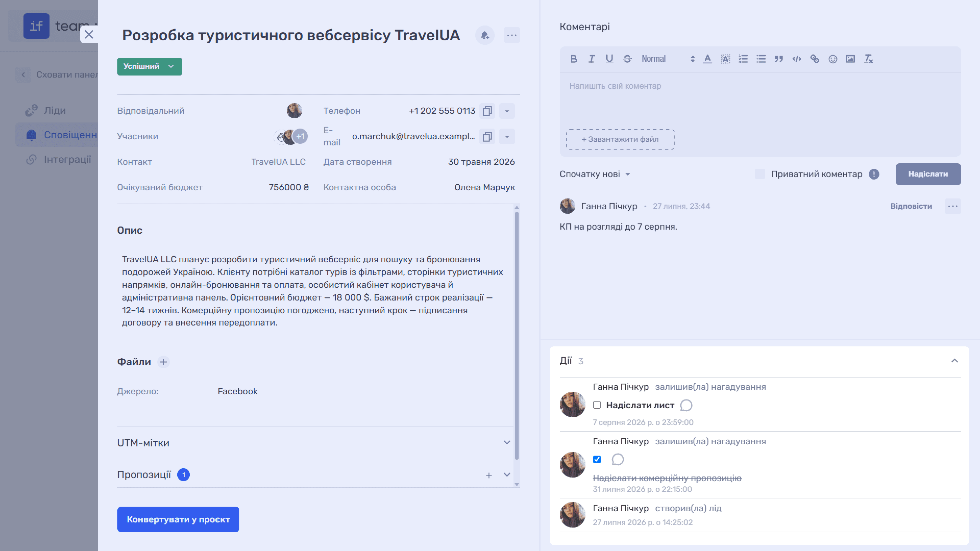Viewport: 980px width, 551px height.
Task: Open comment bubble for 'Надіслати лист' reminder
Action: point(686,405)
